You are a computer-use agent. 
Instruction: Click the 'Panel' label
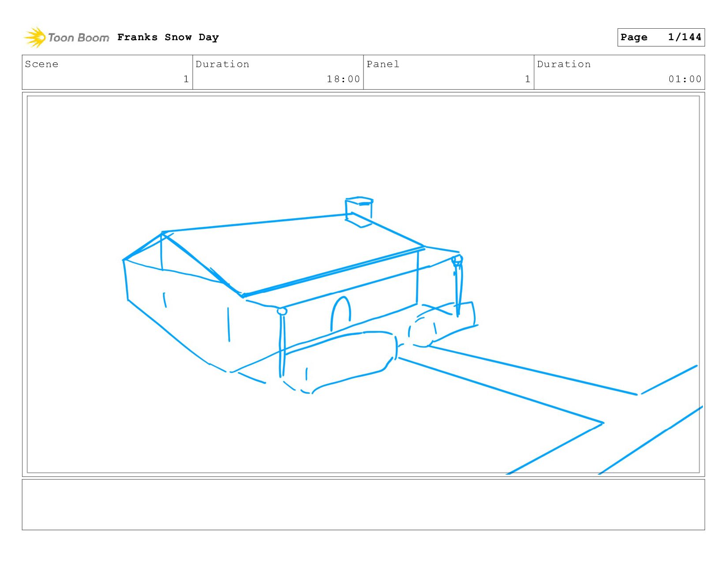383,64
